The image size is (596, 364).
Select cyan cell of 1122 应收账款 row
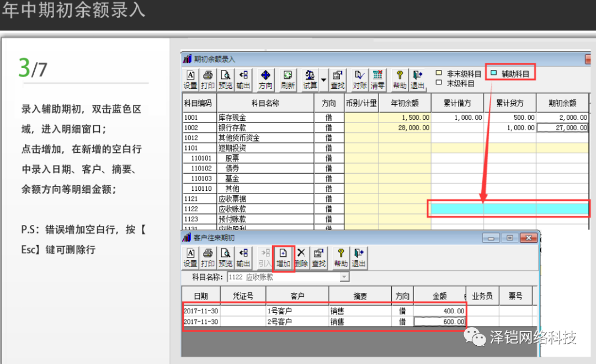click(x=508, y=209)
